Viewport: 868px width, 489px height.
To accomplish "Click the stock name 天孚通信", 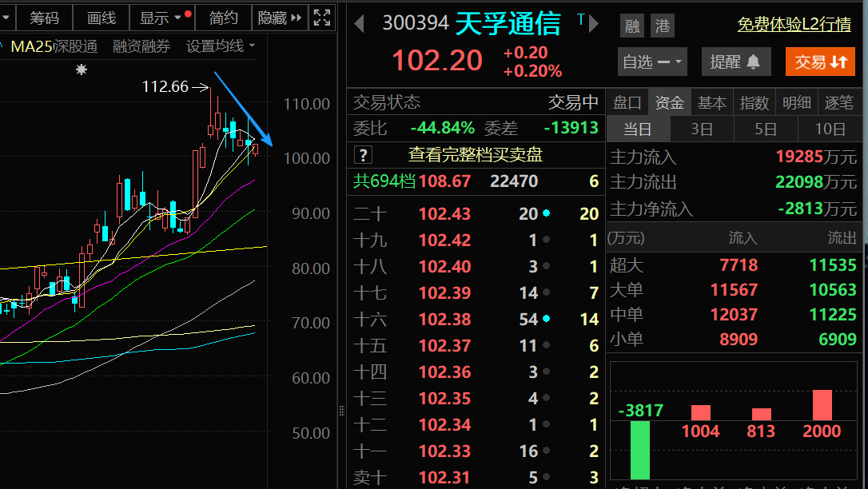I will 508,24.
